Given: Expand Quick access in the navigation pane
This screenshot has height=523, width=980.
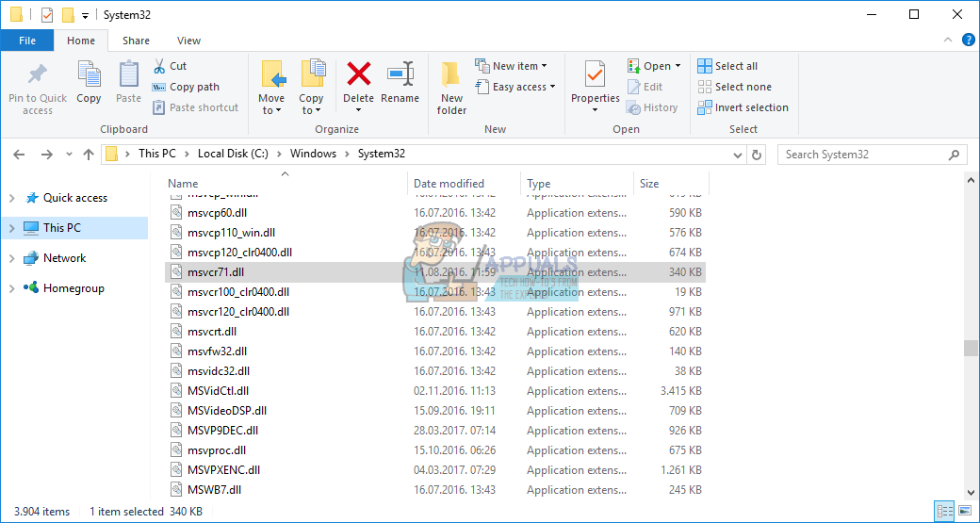Looking at the screenshot, I should [x=12, y=198].
